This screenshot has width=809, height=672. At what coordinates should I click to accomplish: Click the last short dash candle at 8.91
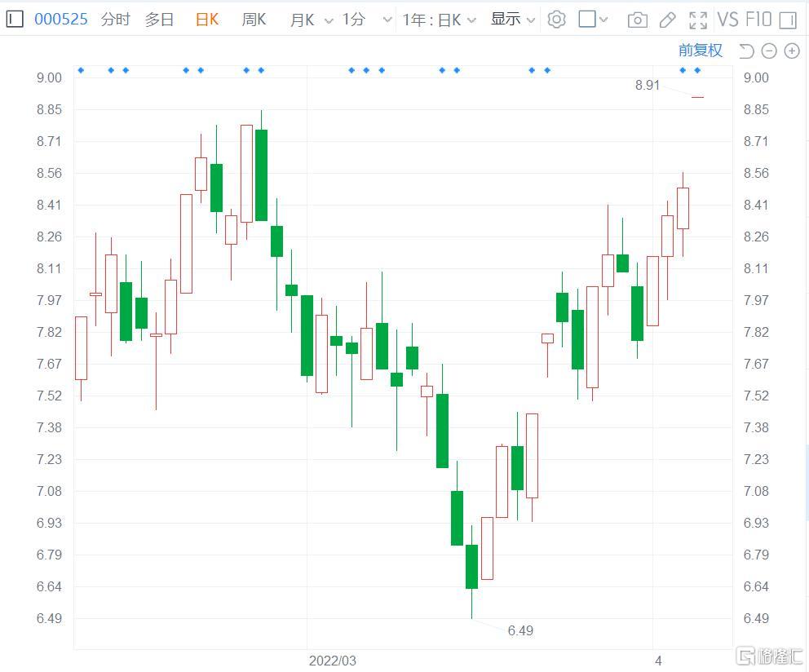click(697, 97)
